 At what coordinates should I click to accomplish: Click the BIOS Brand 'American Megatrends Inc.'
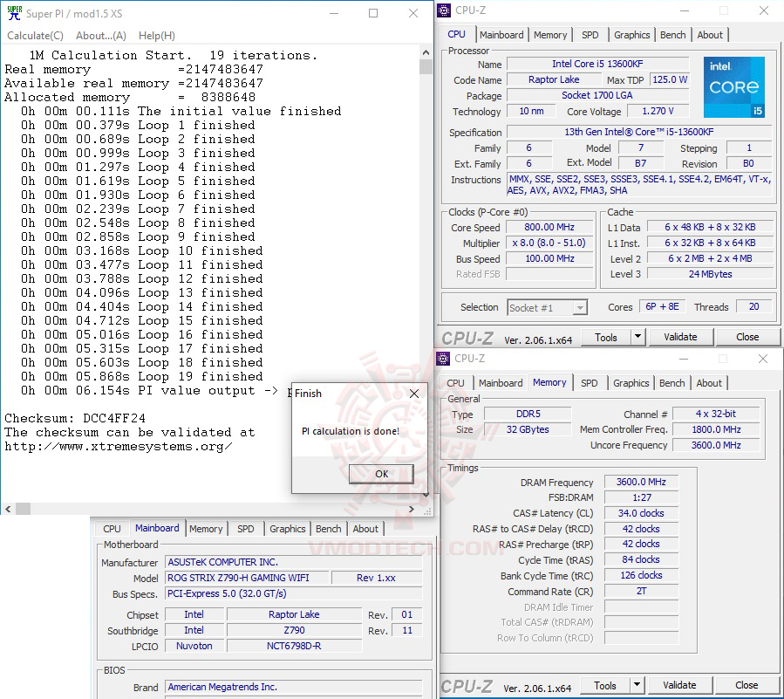point(293,687)
